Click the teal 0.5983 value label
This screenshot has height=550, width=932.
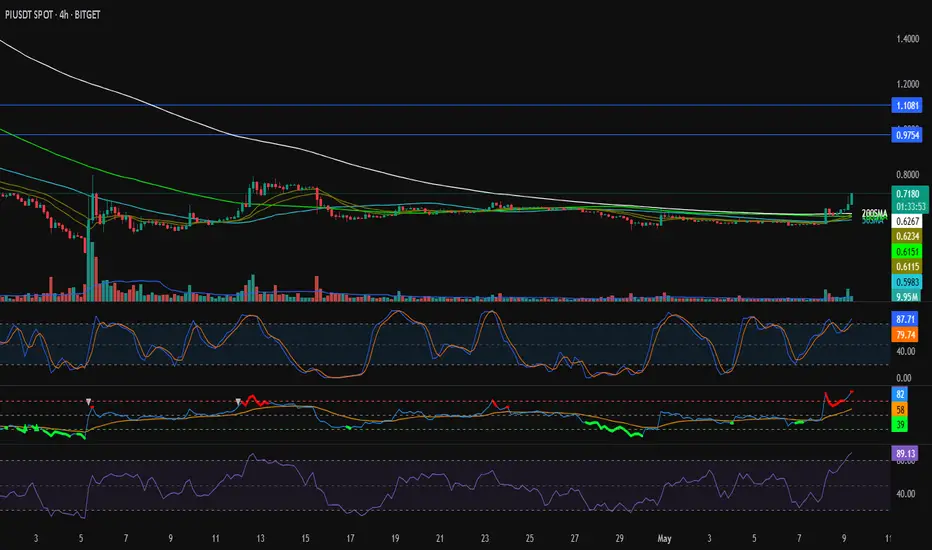[907, 282]
